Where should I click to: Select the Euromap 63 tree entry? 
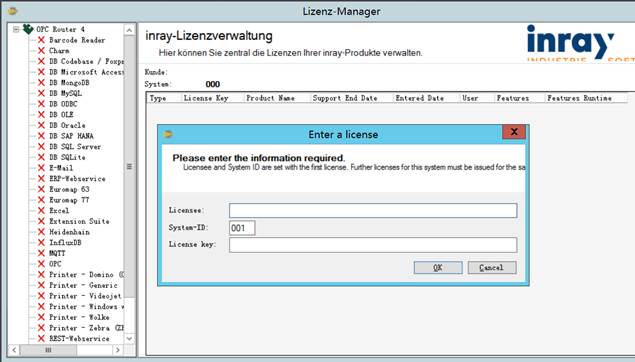coord(69,189)
